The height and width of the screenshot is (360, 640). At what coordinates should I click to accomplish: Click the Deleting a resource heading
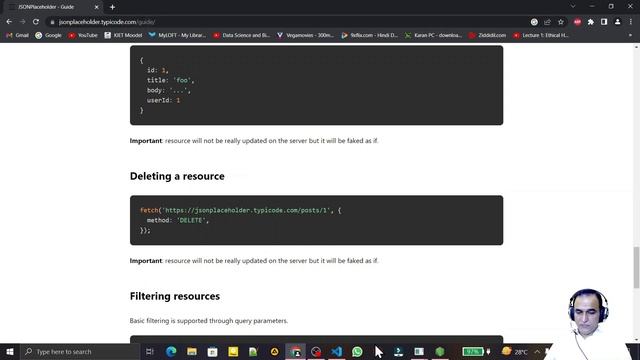(x=177, y=176)
